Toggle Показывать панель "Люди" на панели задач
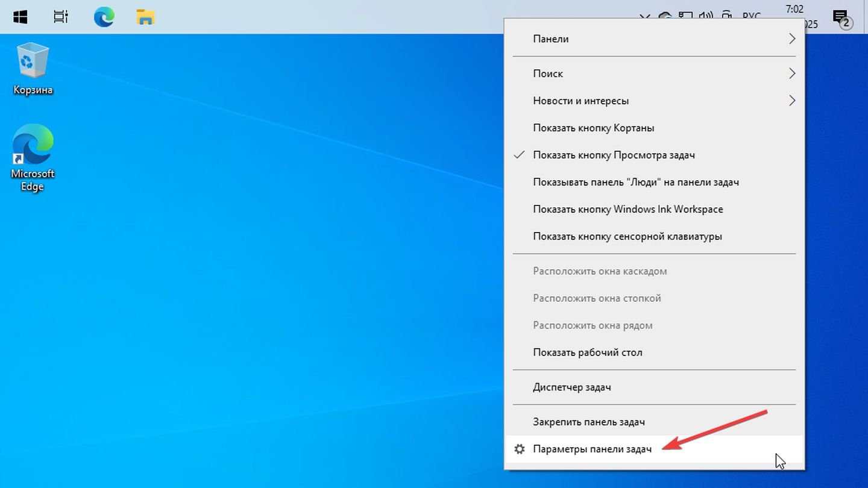This screenshot has width=868, height=488. click(654, 182)
